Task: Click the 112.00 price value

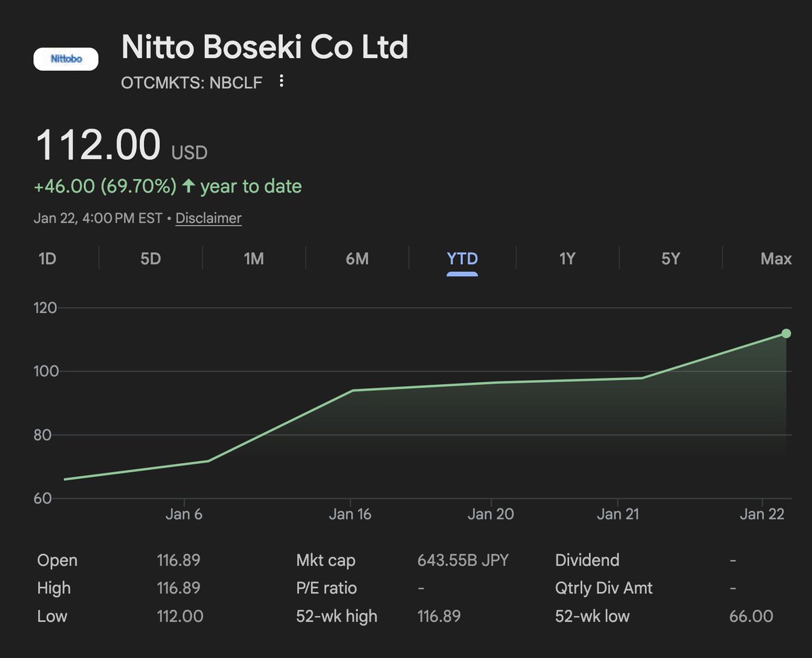Action: [x=98, y=145]
